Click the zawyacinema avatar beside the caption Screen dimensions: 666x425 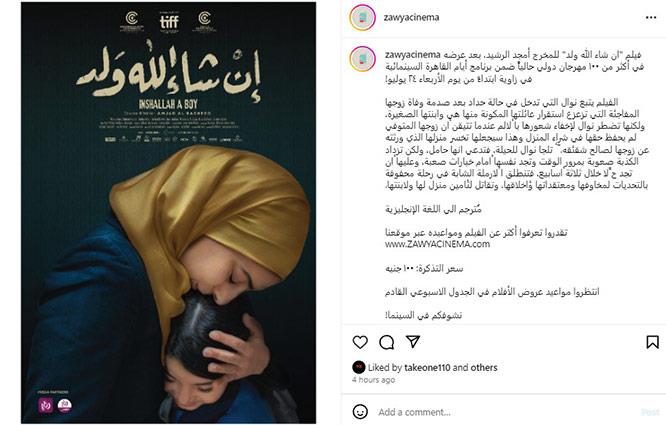click(362, 59)
